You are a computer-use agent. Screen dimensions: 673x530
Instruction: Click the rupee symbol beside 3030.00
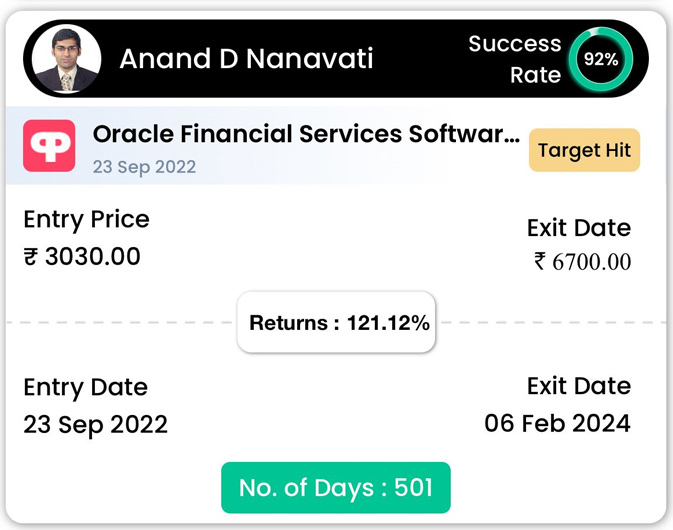[31, 257]
